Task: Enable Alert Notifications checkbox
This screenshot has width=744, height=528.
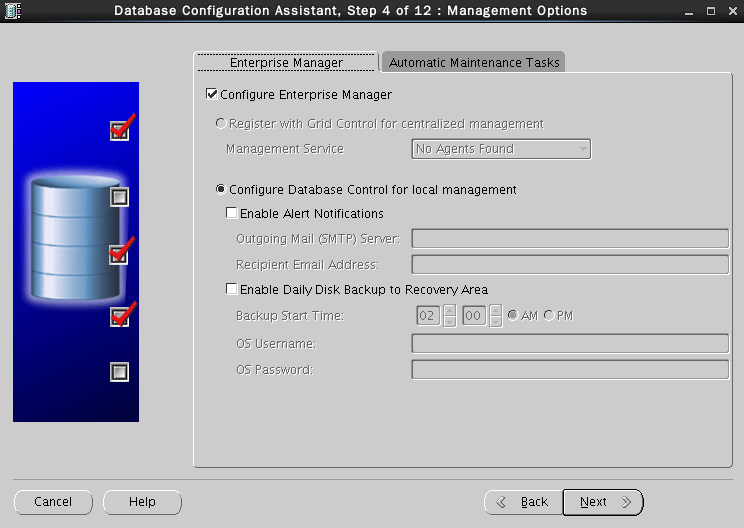Action: (232, 213)
